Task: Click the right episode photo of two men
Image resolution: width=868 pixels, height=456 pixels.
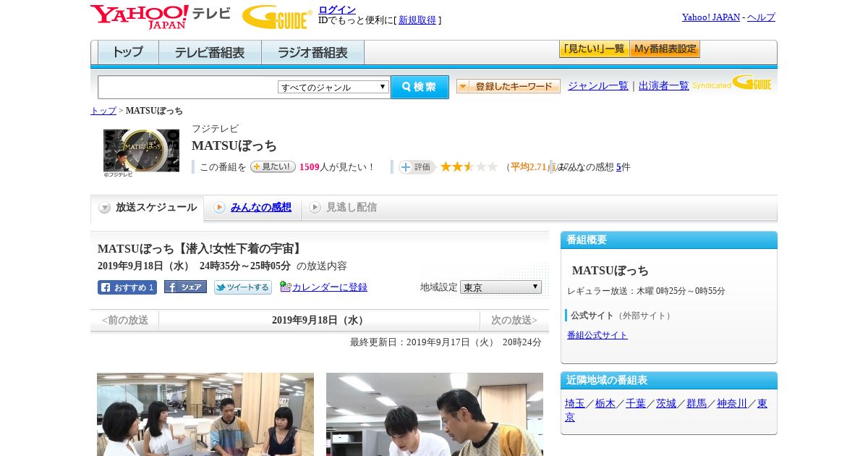Action: pos(435,414)
